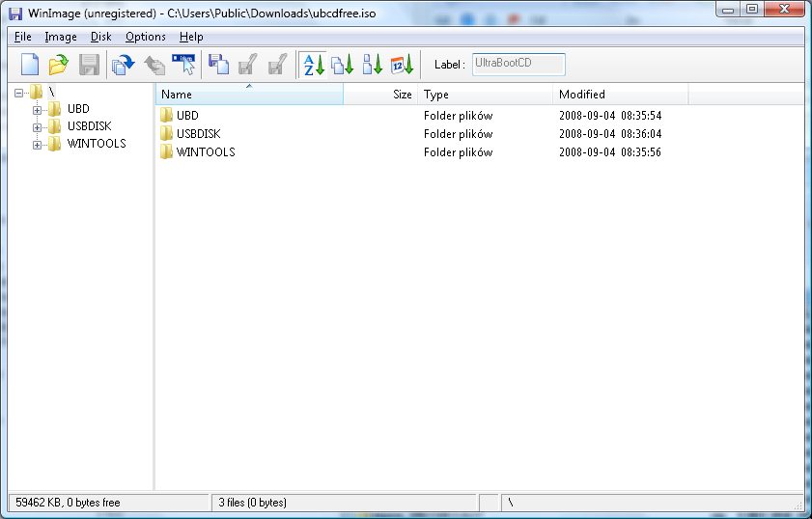Image resolution: width=812 pixels, height=519 pixels.
Task: Maximize the WinImage window
Action: pyautogui.click(x=752, y=10)
